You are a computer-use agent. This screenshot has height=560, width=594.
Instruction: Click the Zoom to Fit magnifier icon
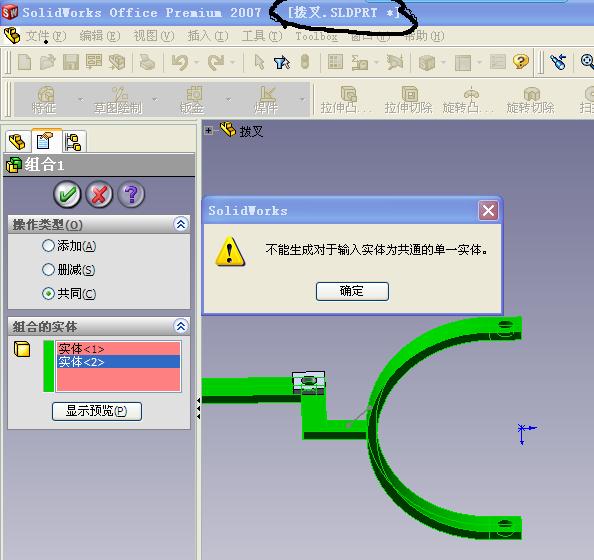587,62
